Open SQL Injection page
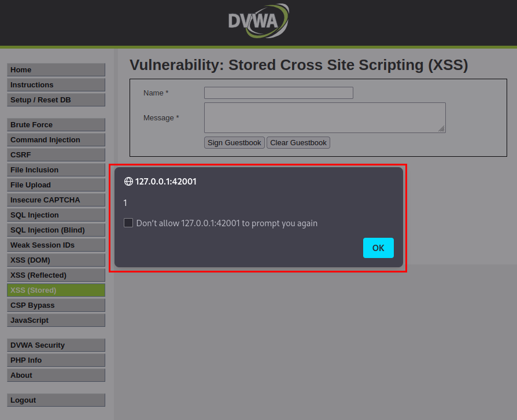Image resolution: width=517 pixels, height=420 pixels. pyautogui.click(x=56, y=215)
